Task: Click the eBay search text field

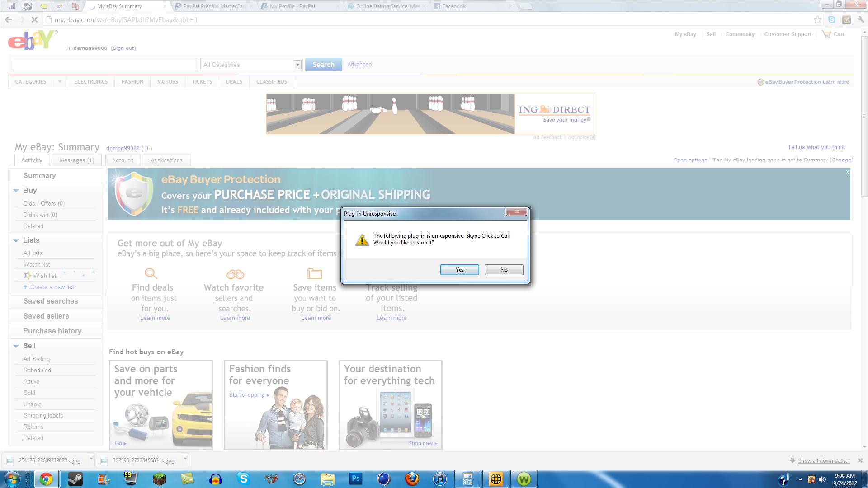Action: point(105,65)
